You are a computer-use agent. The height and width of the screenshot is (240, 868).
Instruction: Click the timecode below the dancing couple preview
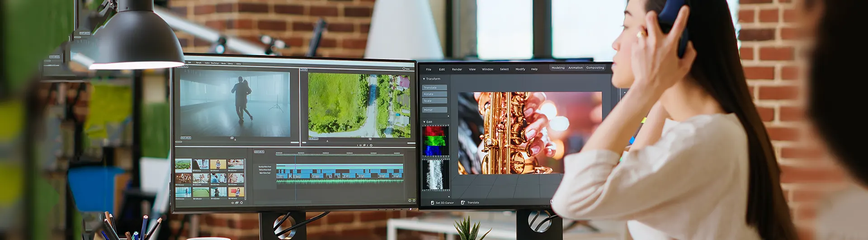pos(186,138)
